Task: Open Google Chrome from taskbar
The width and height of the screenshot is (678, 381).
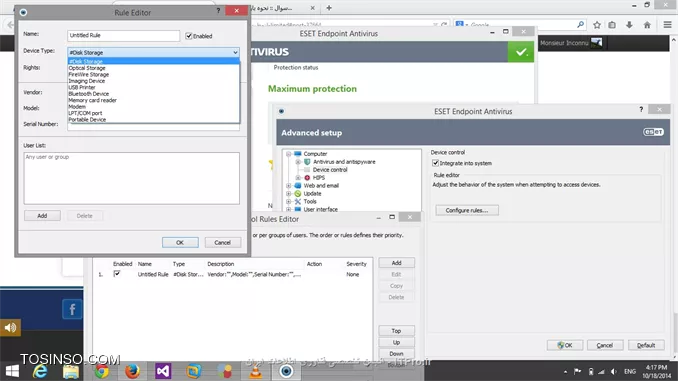Action: pos(102,371)
